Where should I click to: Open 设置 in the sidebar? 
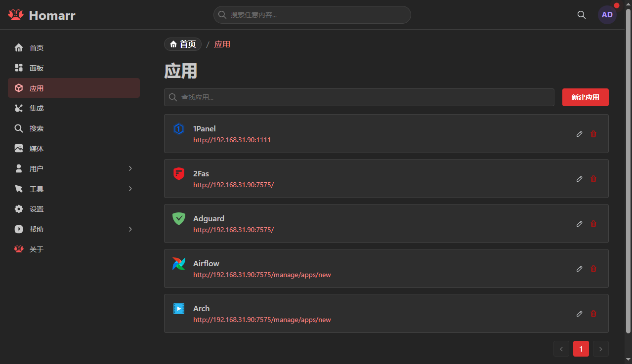click(37, 209)
